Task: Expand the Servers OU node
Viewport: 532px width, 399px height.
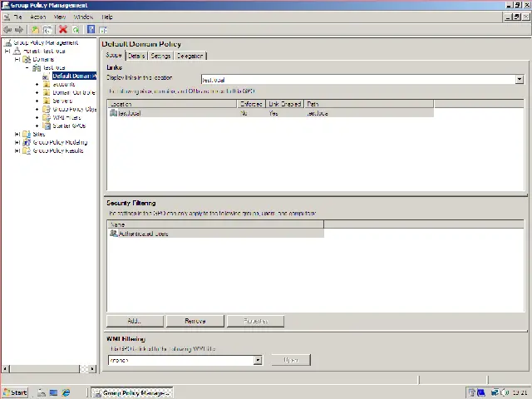Action: tap(37, 101)
